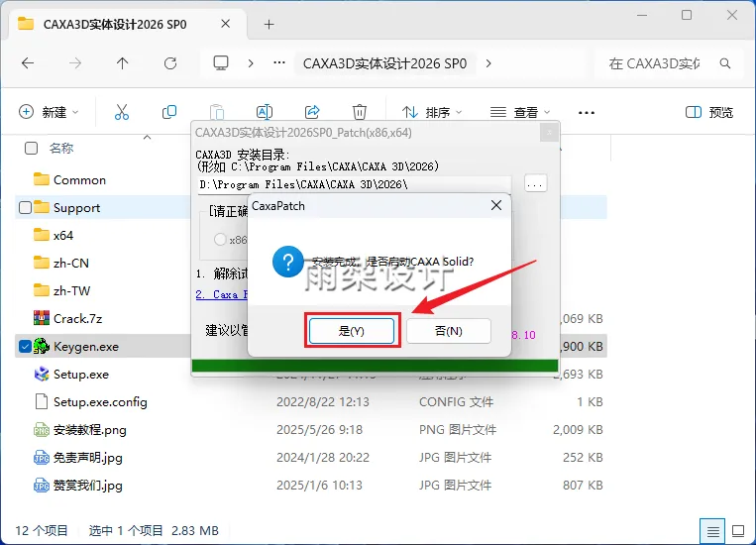Uncheck the checkbox beside Keygen.exe

(25, 346)
